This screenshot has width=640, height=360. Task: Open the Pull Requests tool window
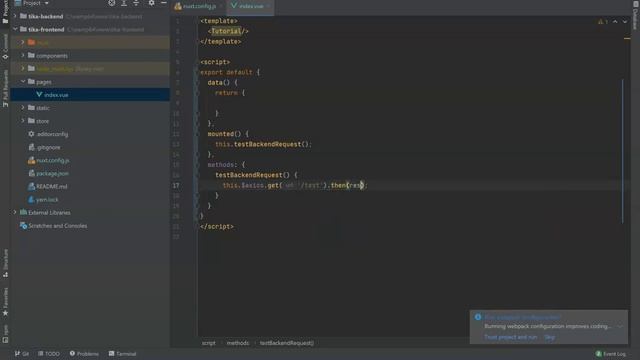point(5,88)
